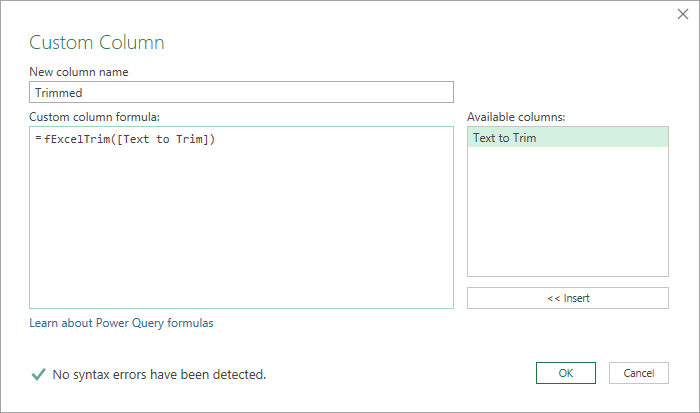Click the closing parenthesis in the formula

pyautogui.click(x=212, y=139)
